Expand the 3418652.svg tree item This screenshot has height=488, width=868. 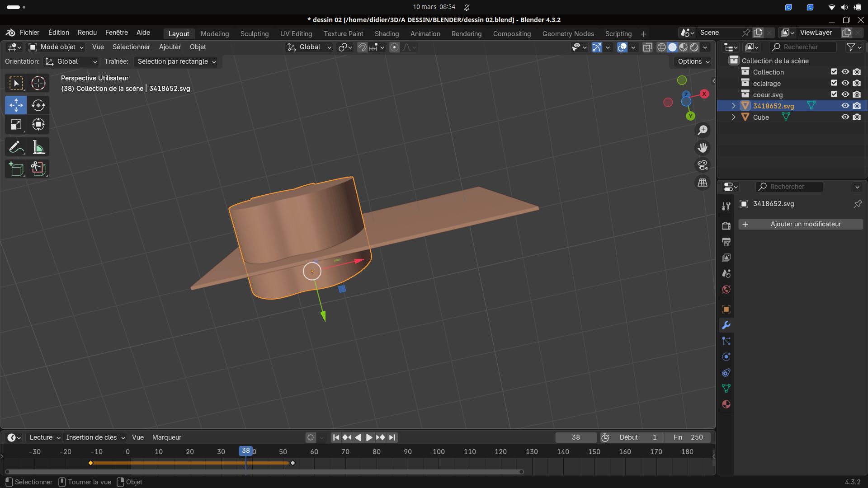[733, 106]
